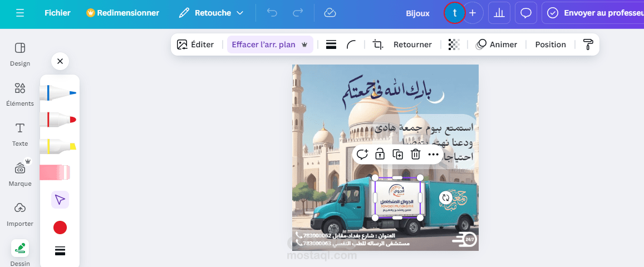Open the Fichier menu
This screenshot has height=267, width=644.
[x=57, y=13]
